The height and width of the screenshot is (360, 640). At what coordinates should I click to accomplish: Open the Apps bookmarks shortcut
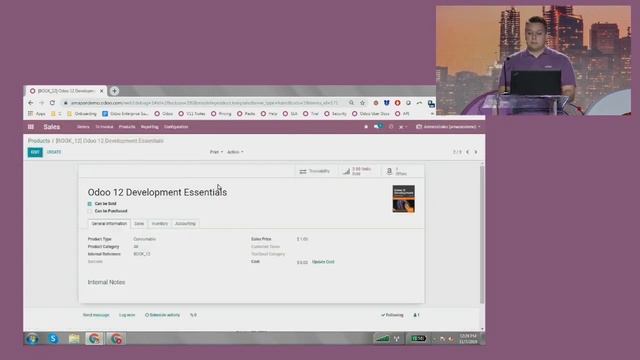tap(37, 113)
